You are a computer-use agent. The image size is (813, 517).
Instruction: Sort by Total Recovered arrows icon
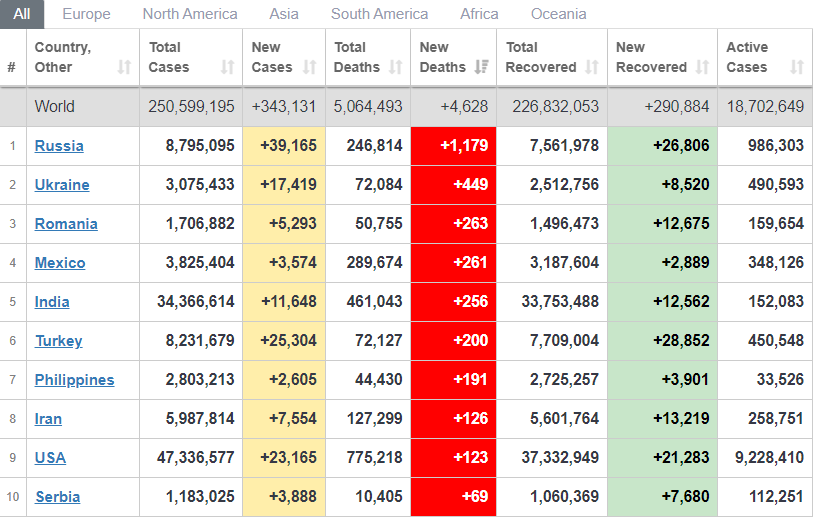(592, 67)
